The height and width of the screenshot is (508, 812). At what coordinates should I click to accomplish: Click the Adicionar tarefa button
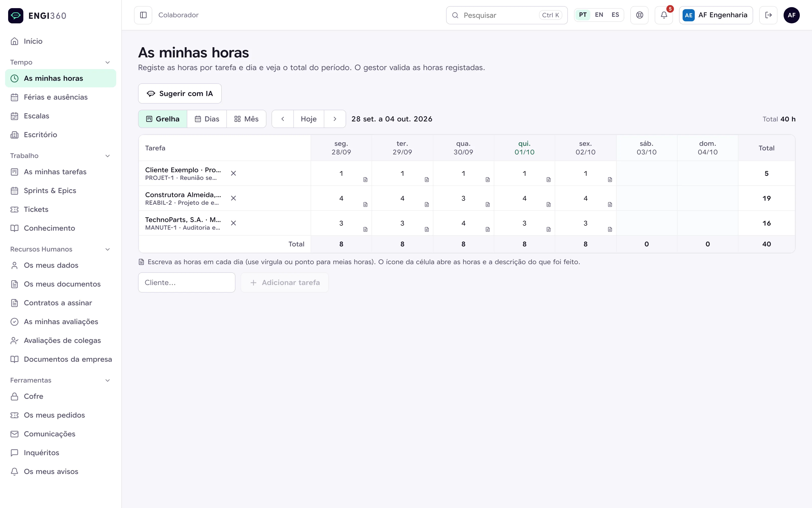(x=284, y=282)
